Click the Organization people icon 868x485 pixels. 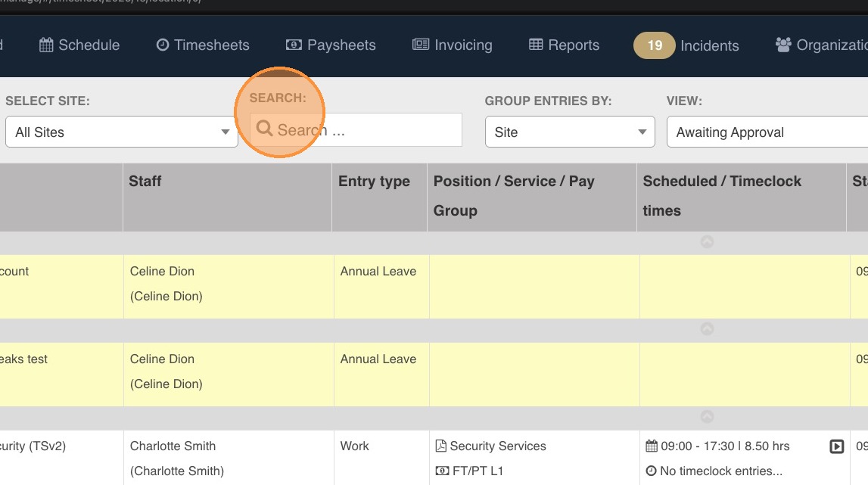(x=783, y=45)
